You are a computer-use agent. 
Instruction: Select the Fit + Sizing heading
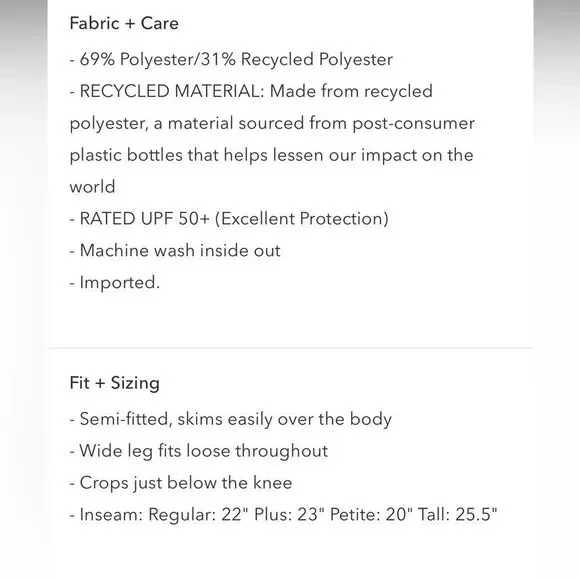point(115,383)
